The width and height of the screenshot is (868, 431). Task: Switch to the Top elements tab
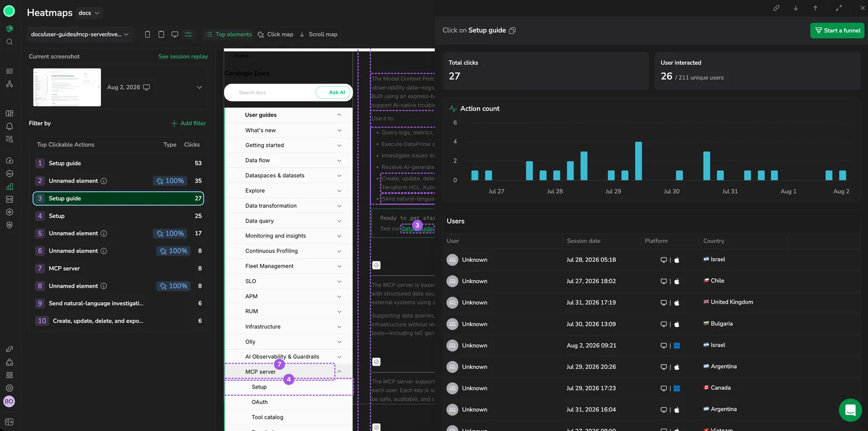(x=228, y=34)
